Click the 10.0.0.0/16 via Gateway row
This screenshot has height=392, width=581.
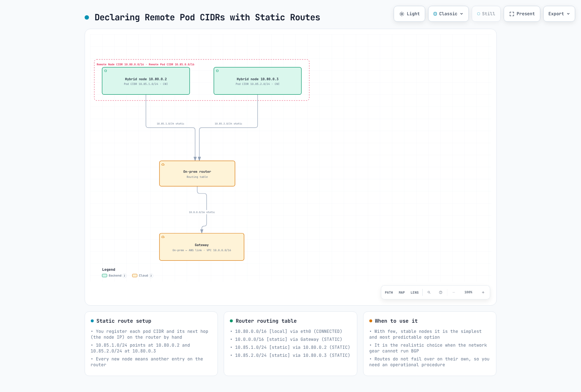point(288,339)
